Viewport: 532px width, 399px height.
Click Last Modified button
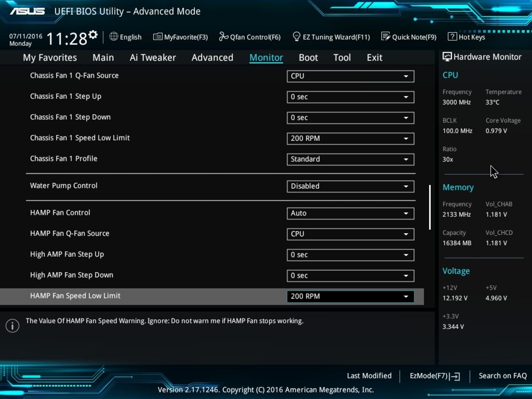[x=369, y=376]
